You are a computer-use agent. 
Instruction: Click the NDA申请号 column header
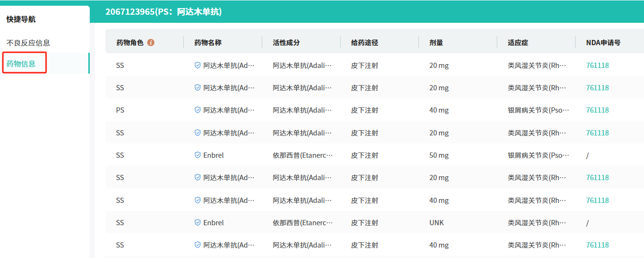tap(603, 42)
